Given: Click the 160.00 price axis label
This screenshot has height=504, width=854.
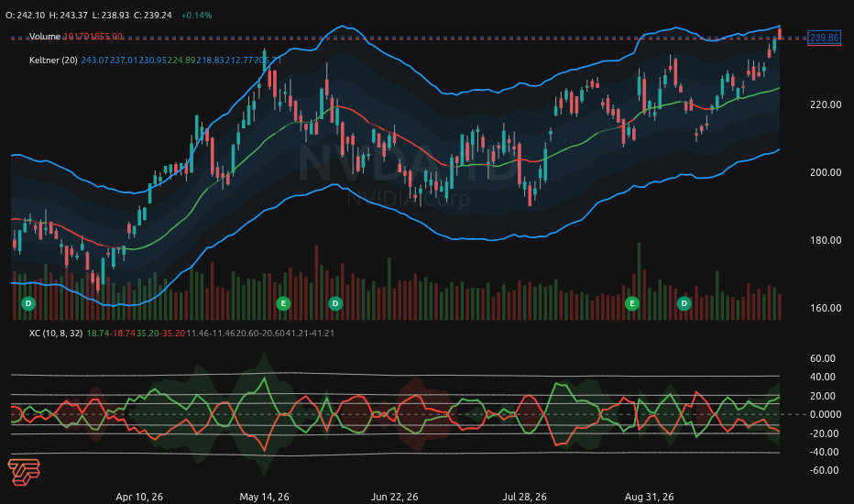Looking at the screenshot, I should click(x=825, y=308).
